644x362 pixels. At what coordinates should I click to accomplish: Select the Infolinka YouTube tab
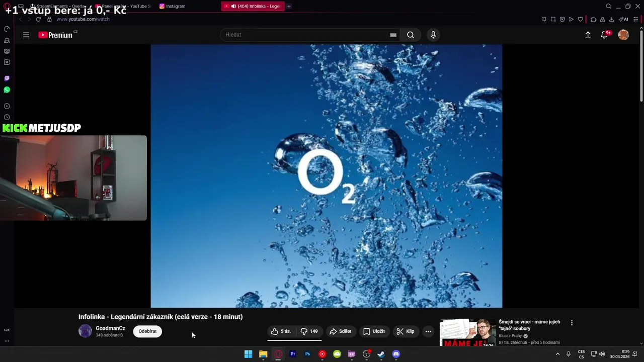(x=253, y=6)
